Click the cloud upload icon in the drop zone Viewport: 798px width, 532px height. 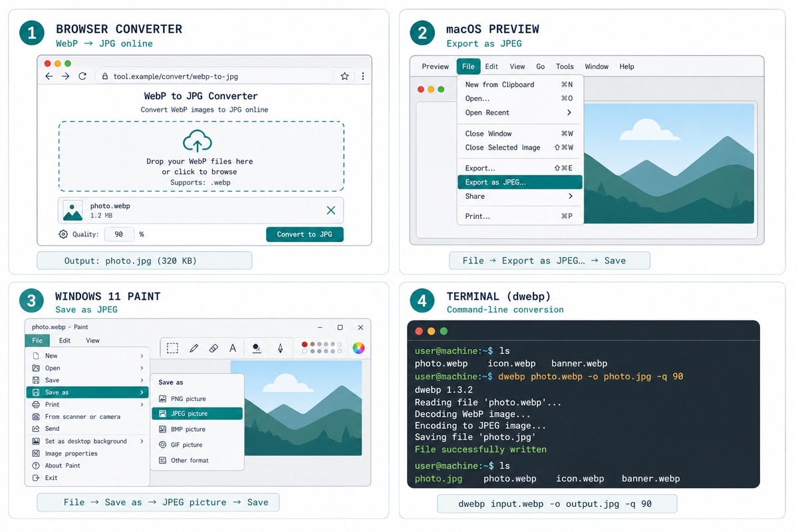[x=197, y=140]
